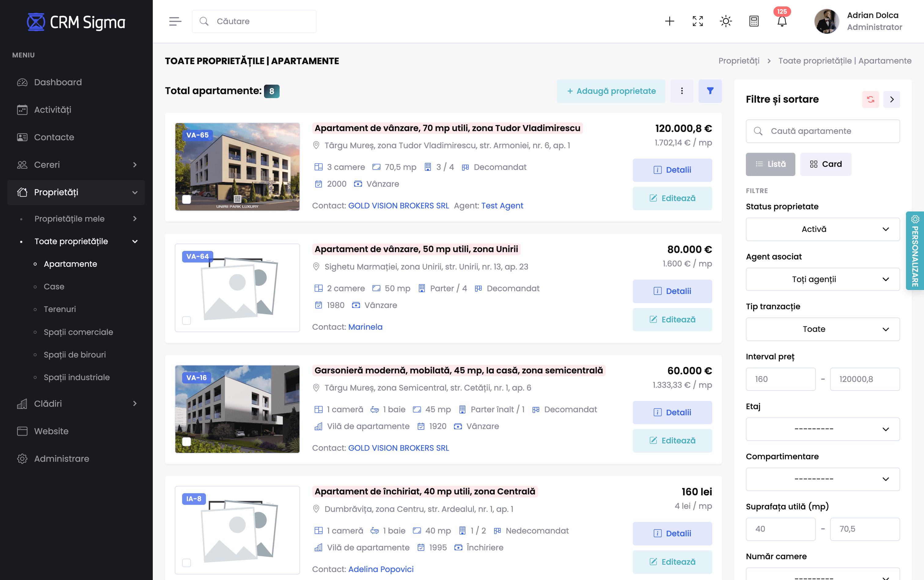This screenshot has height=580, width=924.
Task: Expand the Agent asociat dropdown
Action: [x=822, y=279]
